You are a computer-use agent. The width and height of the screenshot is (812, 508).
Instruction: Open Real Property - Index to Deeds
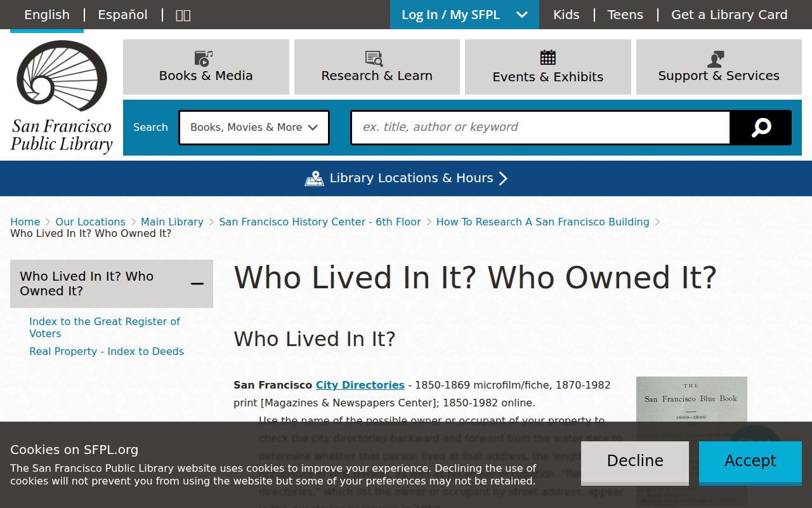[x=107, y=352]
